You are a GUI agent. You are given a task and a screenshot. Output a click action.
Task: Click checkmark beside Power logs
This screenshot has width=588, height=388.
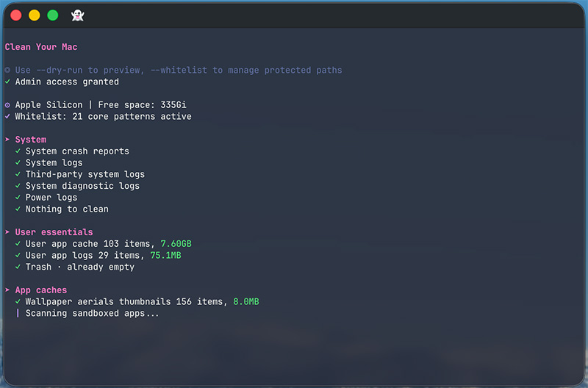18,197
